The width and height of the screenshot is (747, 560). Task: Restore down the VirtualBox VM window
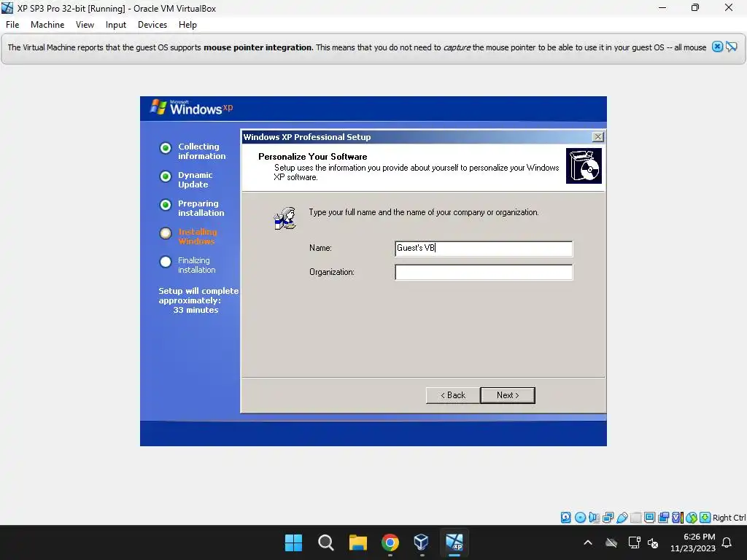(x=695, y=7)
